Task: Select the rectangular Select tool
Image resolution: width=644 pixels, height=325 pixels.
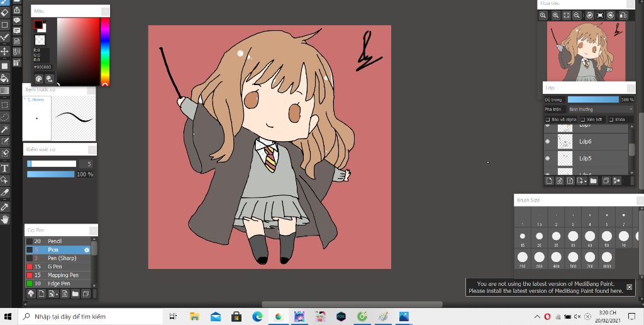Action: pyautogui.click(x=4, y=105)
